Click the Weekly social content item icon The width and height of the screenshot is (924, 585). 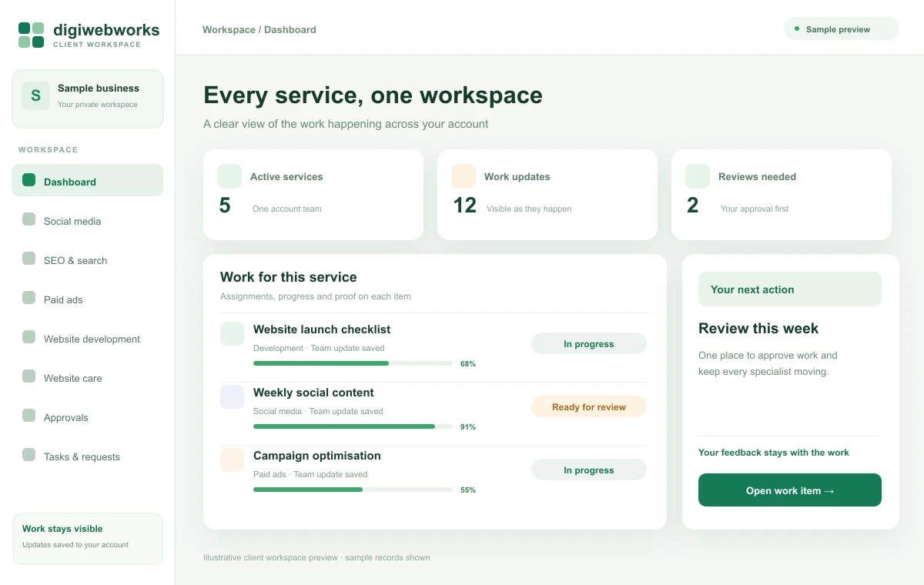[x=232, y=397]
